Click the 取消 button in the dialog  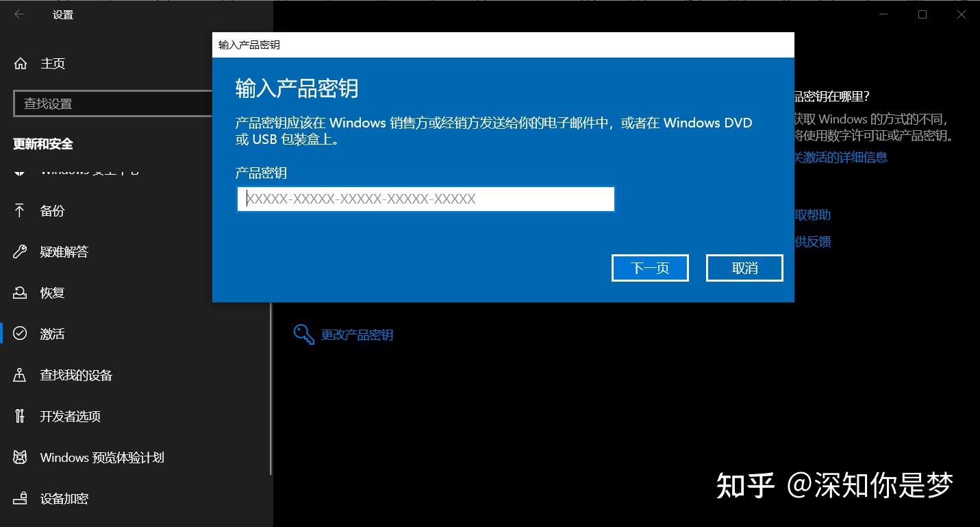744,268
